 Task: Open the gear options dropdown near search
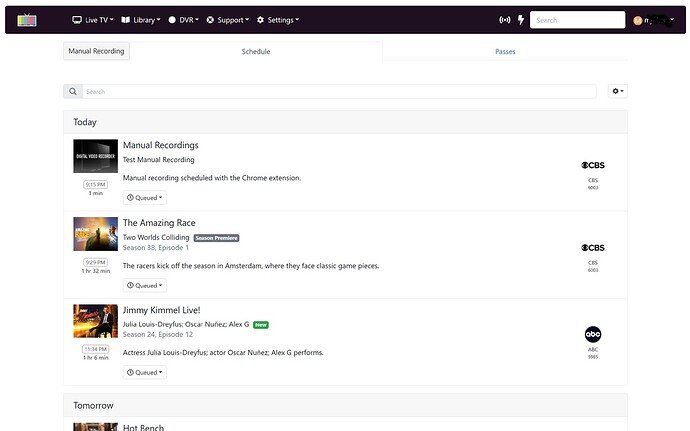pos(617,91)
